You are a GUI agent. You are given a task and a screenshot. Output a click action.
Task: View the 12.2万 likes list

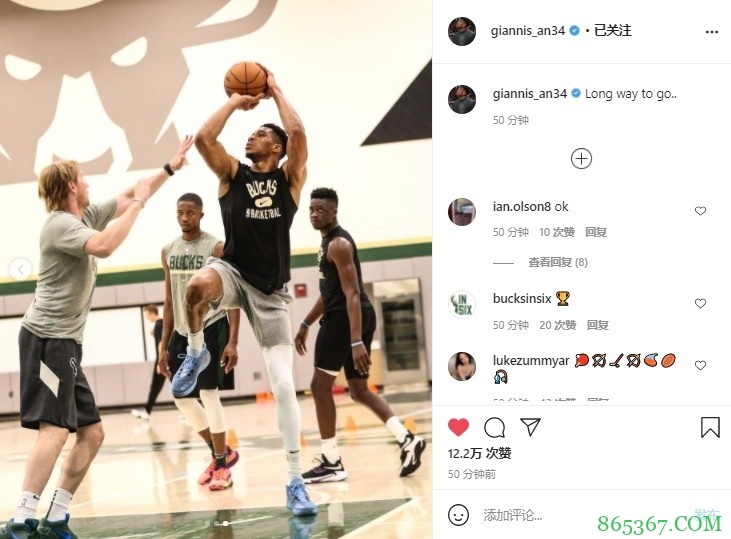point(480,453)
